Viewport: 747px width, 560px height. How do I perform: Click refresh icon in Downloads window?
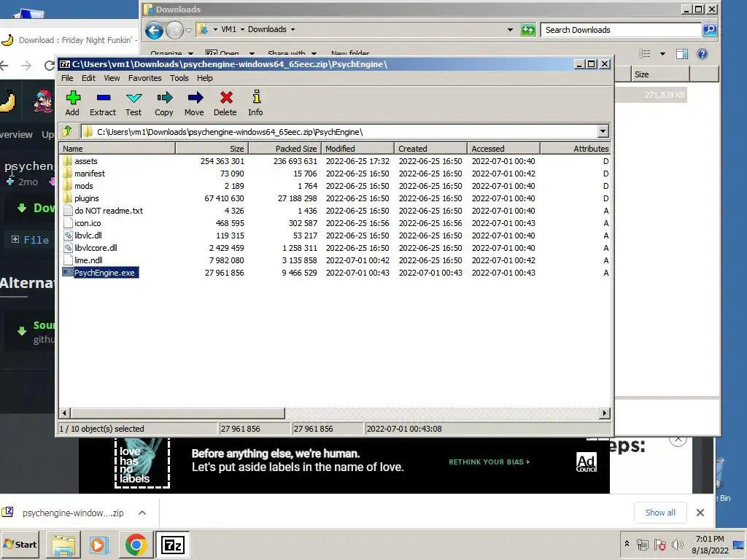tap(528, 30)
